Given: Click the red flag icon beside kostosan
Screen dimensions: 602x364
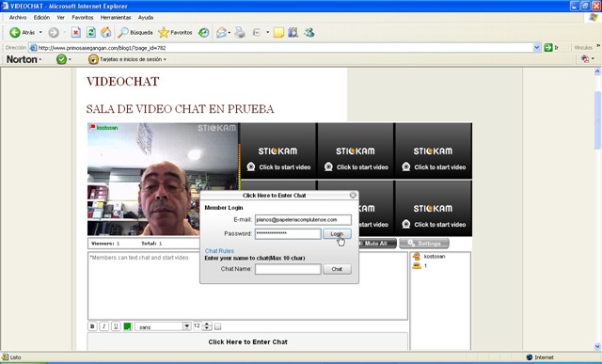Looking at the screenshot, I should pos(92,127).
